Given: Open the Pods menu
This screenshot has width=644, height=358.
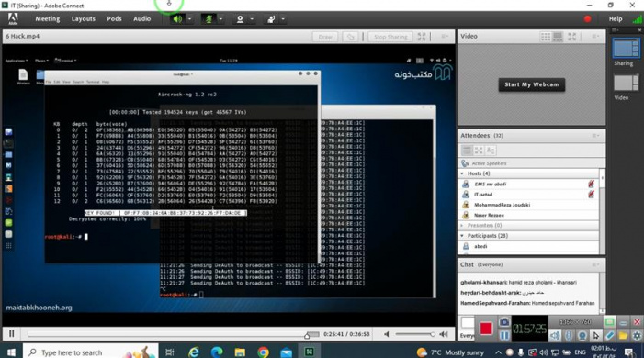Looking at the screenshot, I should coord(114,19).
